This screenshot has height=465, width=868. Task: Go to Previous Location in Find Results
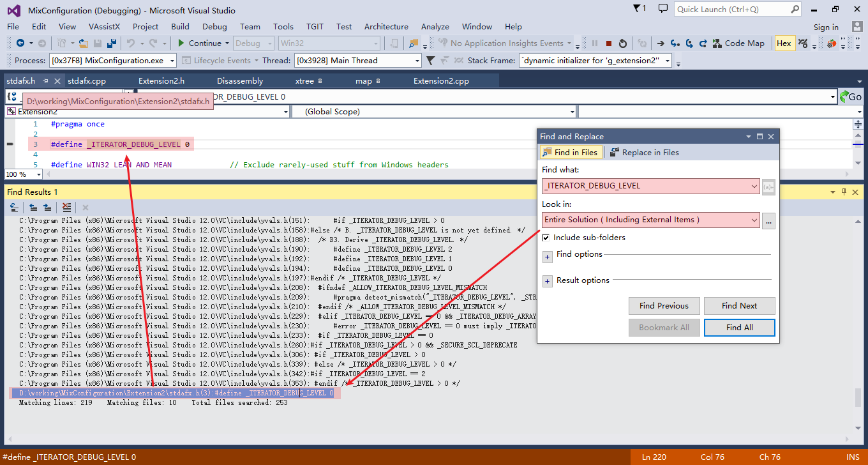(x=34, y=208)
